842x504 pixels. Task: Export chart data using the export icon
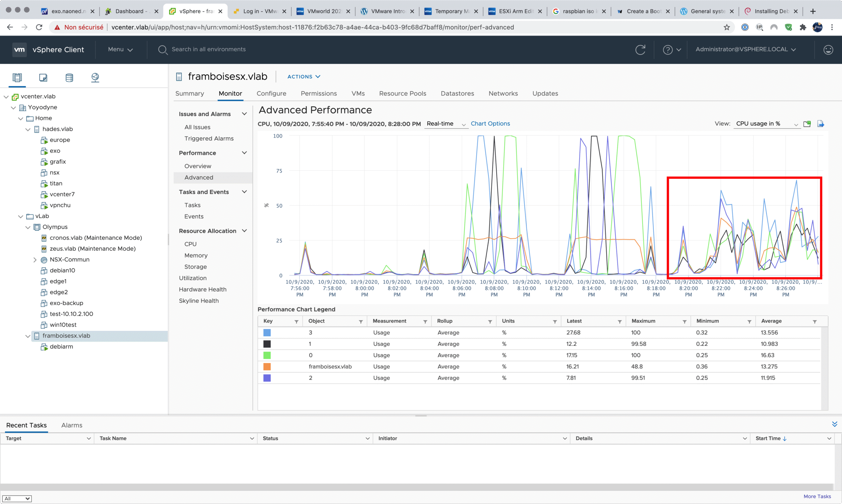coord(821,124)
